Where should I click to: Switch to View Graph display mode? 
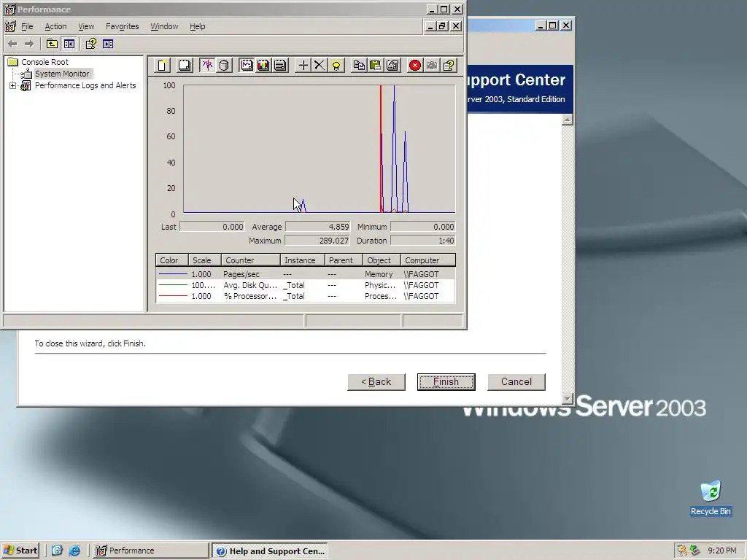coord(247,65)
